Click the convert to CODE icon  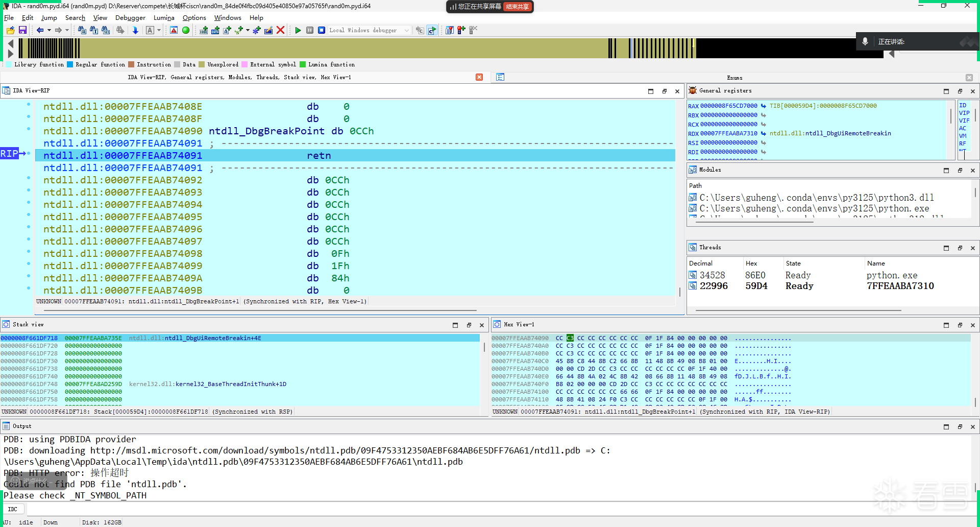point(204,31)
